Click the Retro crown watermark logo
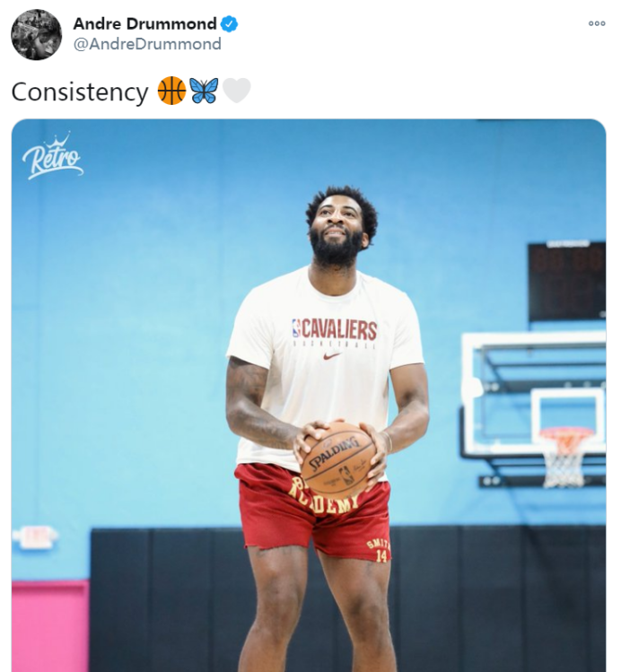This screenshot has width=621, height=672. coord(53,156)
